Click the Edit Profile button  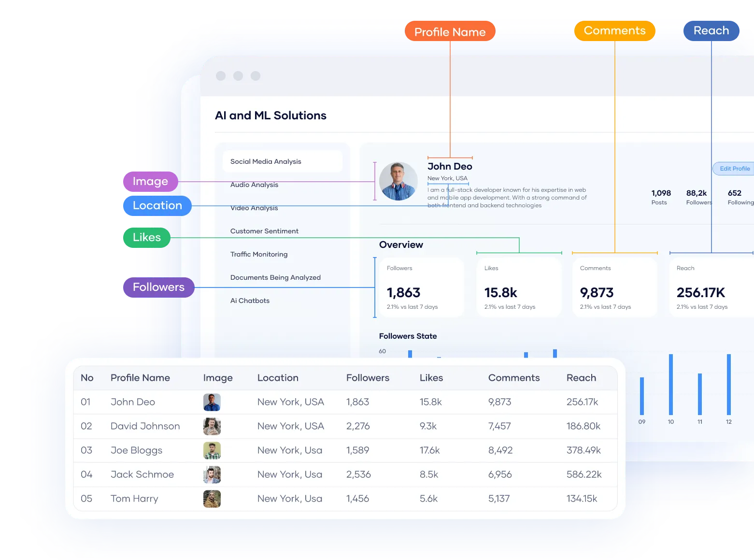pyautogui.click(x=734, y=169)
